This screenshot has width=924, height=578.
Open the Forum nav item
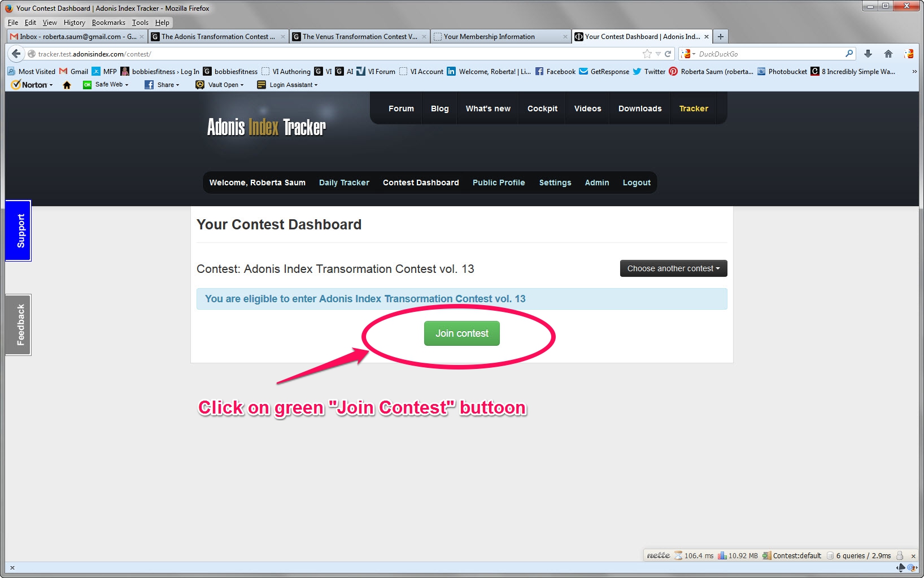401,108
